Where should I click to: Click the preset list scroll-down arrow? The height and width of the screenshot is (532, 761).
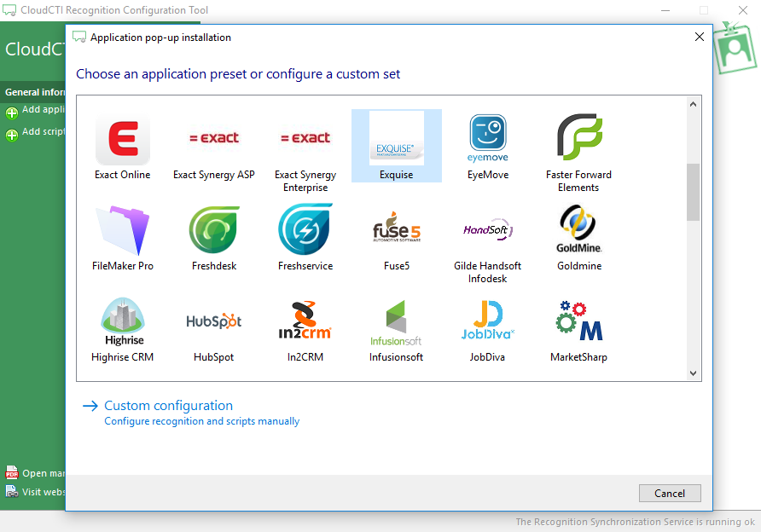click(693, 373)
